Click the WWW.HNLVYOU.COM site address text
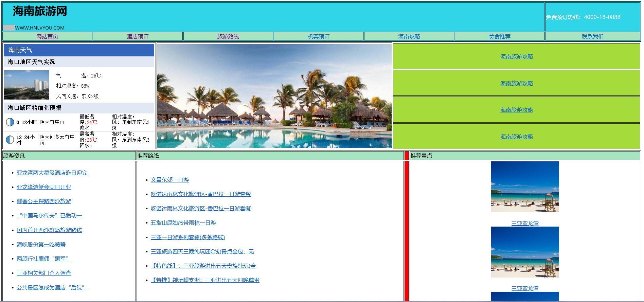 click(x=39, y=28)
